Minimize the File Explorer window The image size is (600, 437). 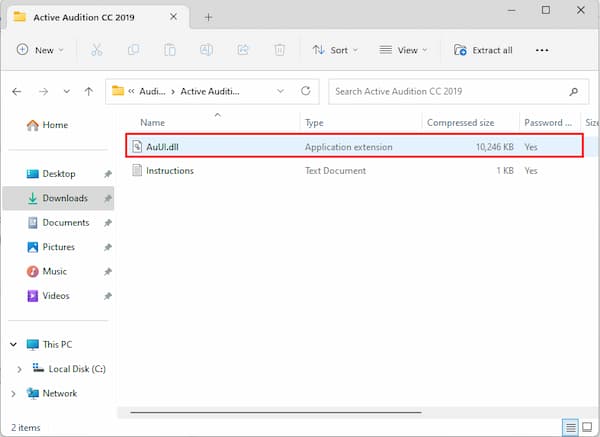(x=511, y=10)
